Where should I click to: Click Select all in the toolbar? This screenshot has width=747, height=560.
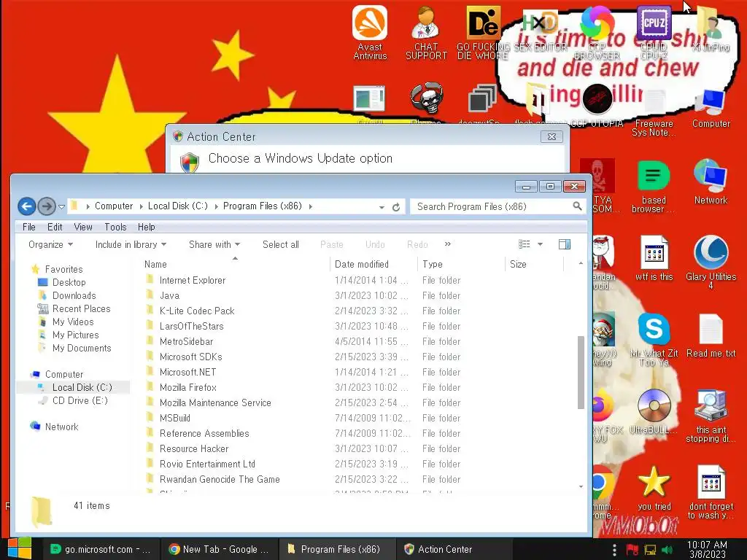pos(281,244)
